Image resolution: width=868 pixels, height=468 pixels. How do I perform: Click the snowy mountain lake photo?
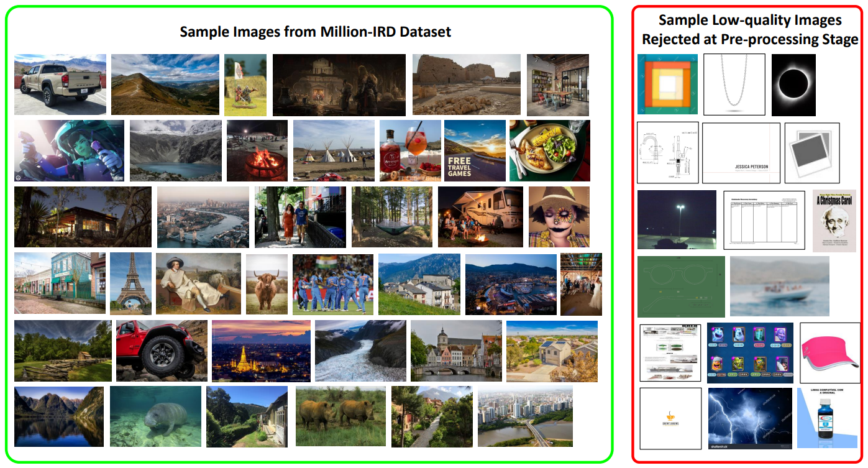pyautogui.click(x=176, y=150)
